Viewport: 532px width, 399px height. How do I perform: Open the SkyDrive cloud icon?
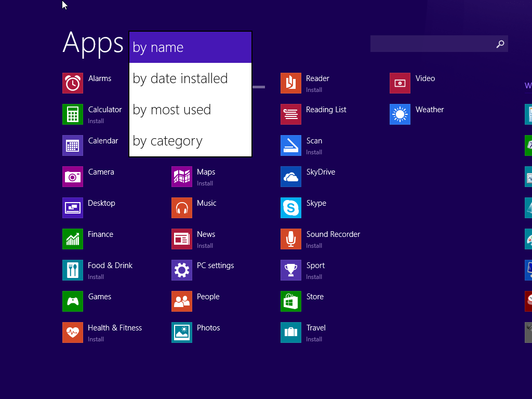coord(291,177)
